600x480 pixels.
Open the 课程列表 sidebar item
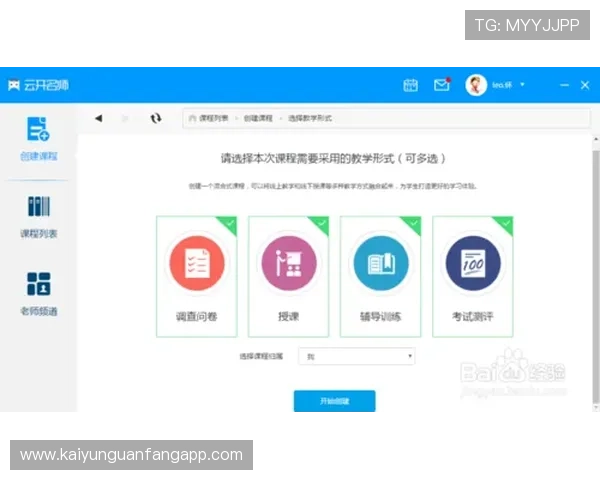[x=39, y=217]
